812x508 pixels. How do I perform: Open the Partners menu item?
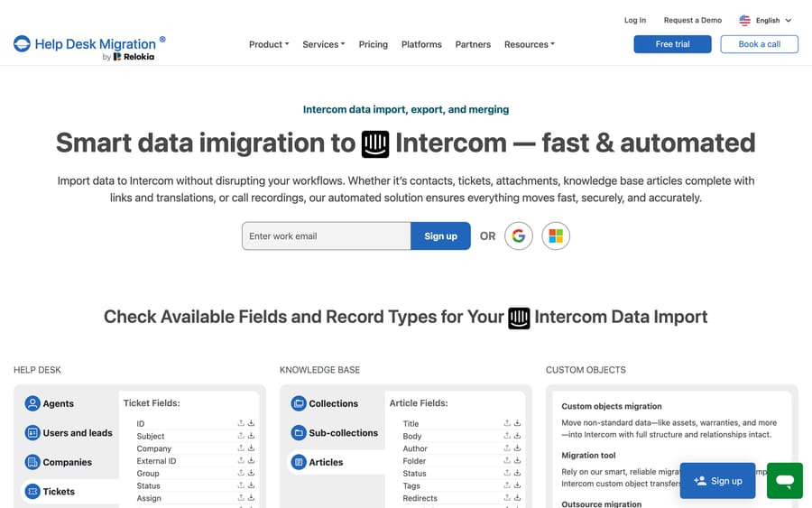[x=473, y=44]
